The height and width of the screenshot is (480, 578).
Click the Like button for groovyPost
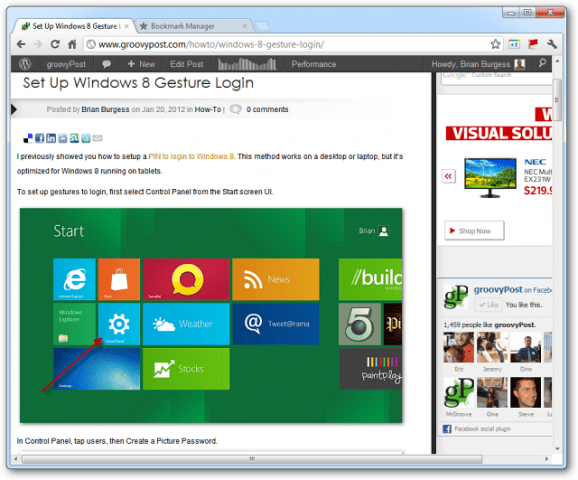click(488, 305)
